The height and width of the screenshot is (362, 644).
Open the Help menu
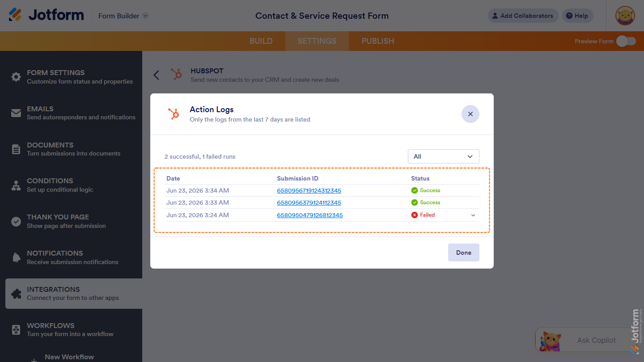[577, 16]
